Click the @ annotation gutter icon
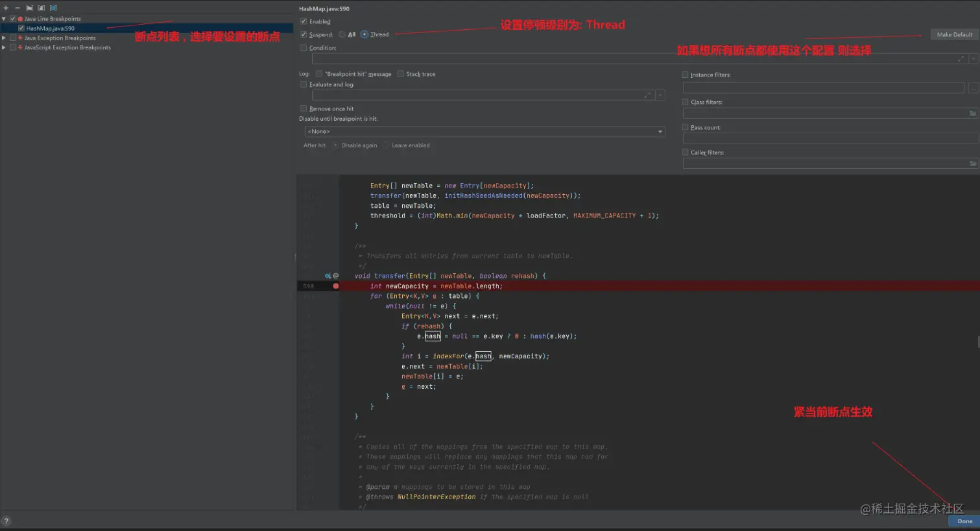Viewport: 980px width, 531px height. tap(336, 276)
